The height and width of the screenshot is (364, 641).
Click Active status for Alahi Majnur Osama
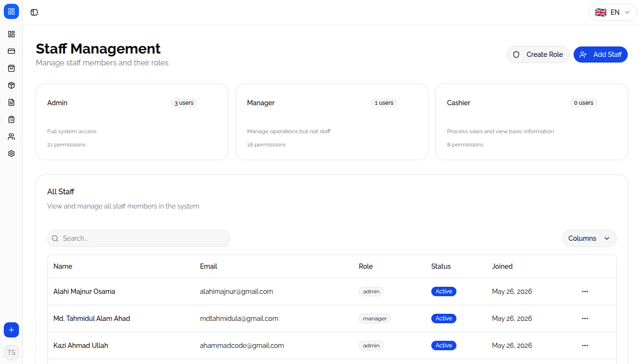[444, 291]
